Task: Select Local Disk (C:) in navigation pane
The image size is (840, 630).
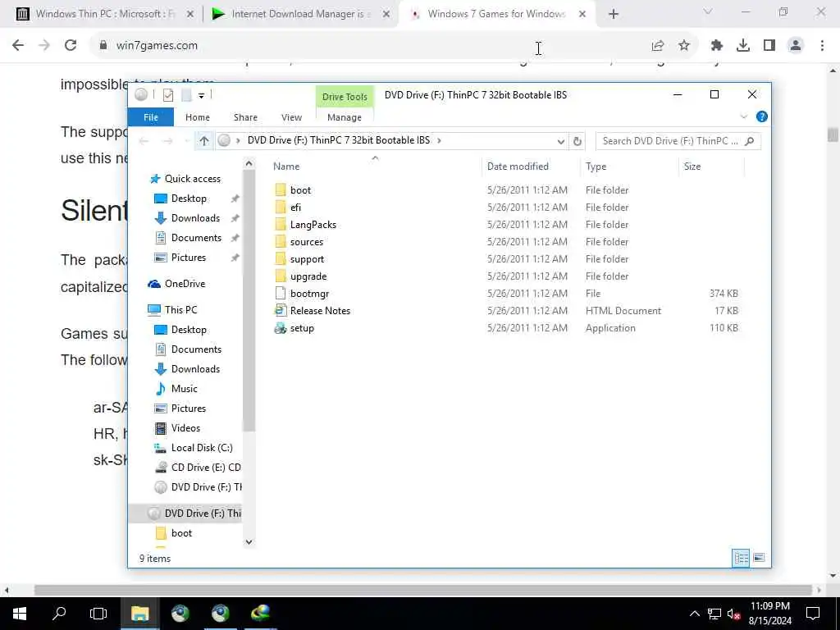Action: click(x=202, y=448)
